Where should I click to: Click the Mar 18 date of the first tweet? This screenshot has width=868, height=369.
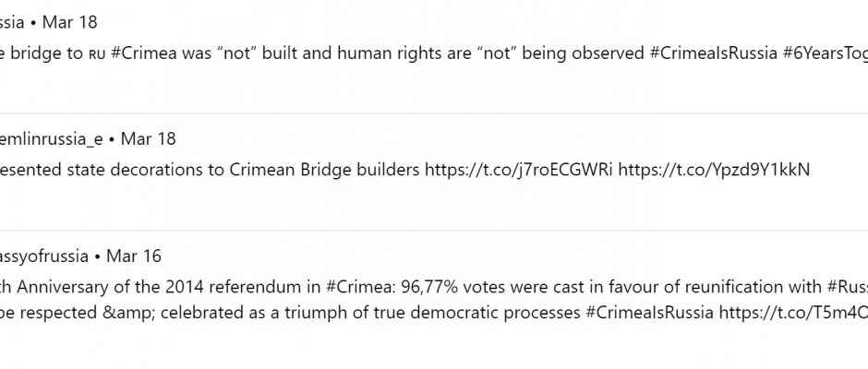[69, 22]
